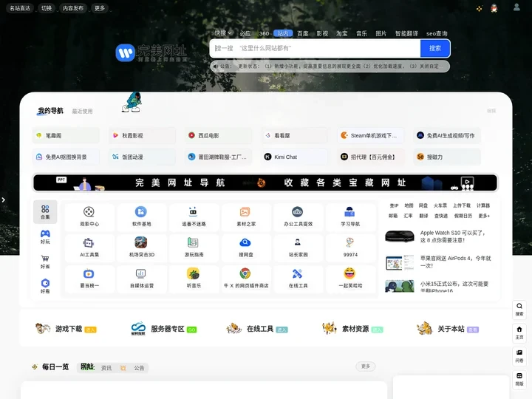Switch search to 淘宝
The width and height of the screenshot is (532, 399).
(x=341, y=33)
